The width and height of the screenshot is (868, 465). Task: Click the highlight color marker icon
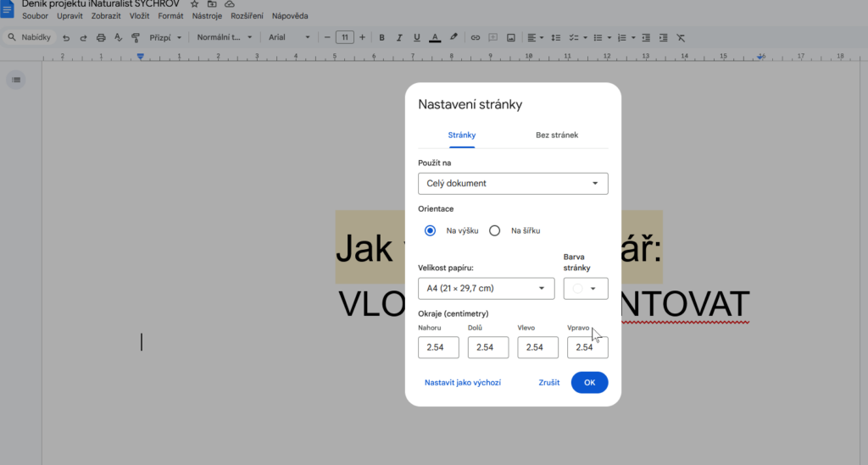tap(453, 37)
